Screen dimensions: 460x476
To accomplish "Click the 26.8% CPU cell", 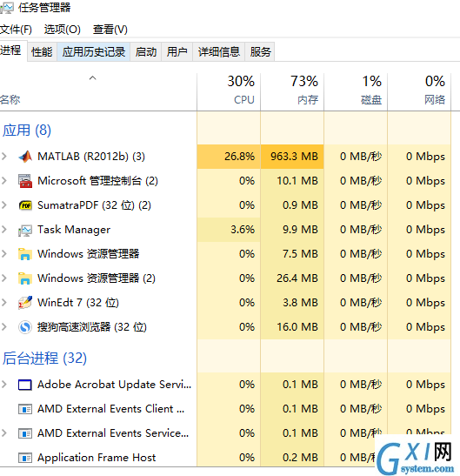I will (229, 157).
